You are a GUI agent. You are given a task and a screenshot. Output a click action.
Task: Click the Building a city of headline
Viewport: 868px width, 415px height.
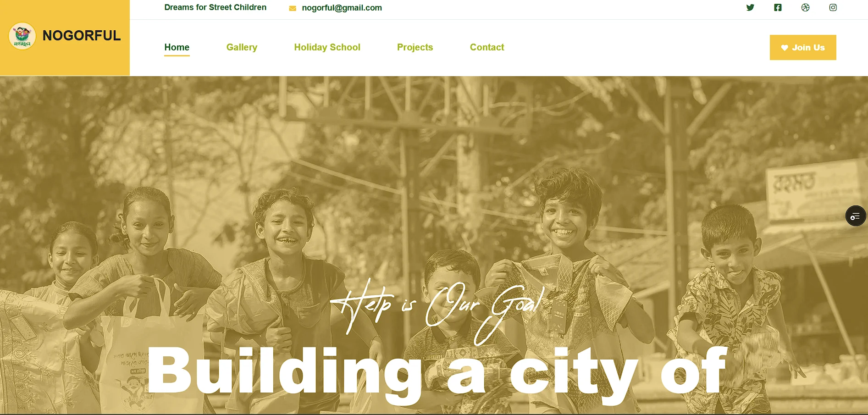(x=438, y=372)
